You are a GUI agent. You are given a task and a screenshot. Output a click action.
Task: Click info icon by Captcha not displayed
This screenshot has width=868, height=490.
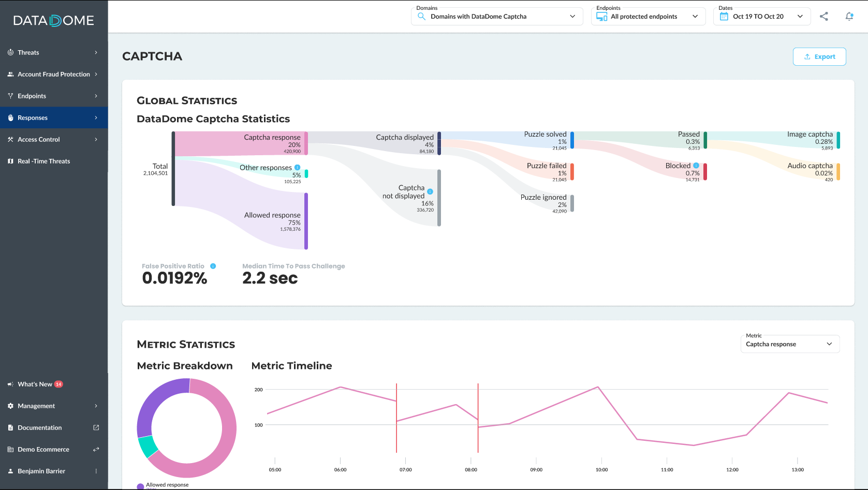point(430,191)
